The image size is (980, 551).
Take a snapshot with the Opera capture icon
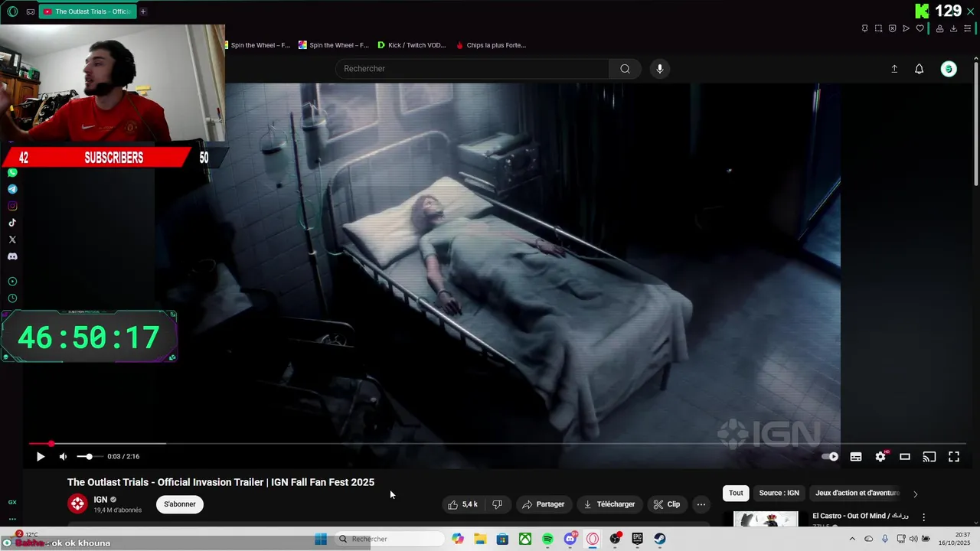[x=878, y=28]
